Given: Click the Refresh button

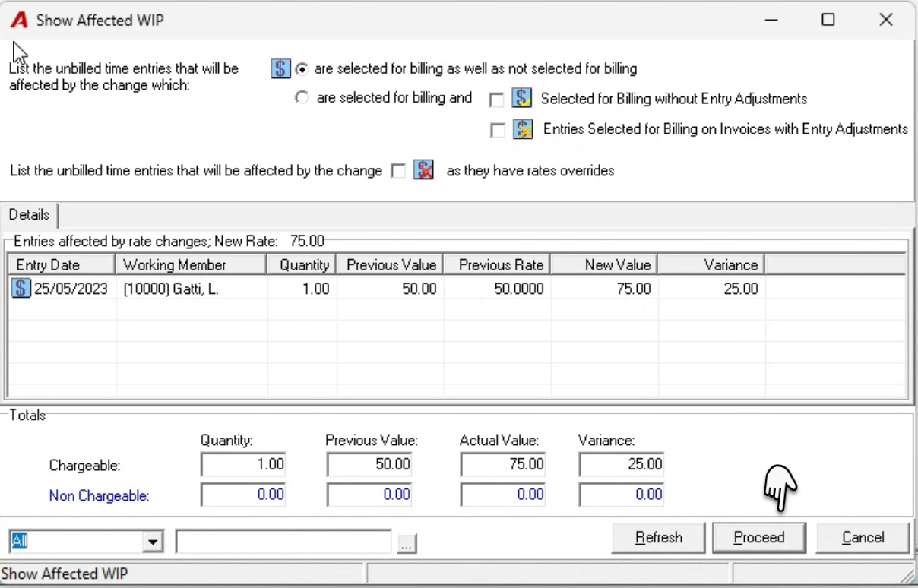Looking at the screenshot, I should point(659,538).
